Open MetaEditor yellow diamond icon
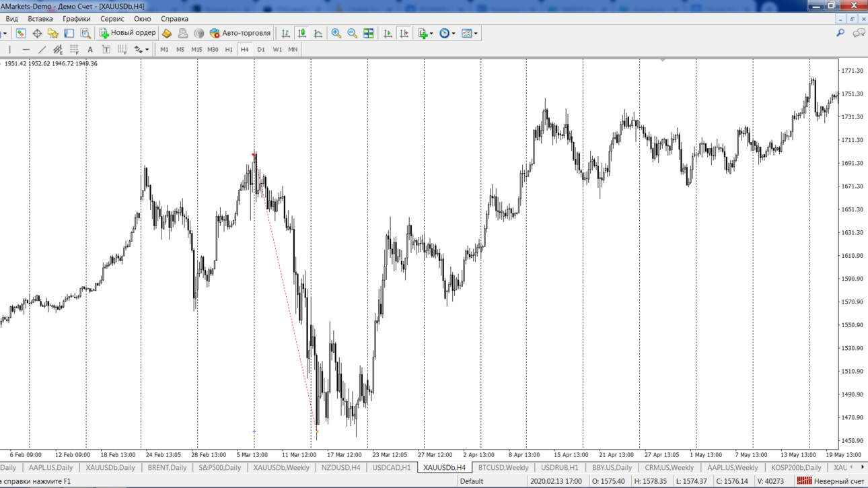 click(x=167, y=33)
